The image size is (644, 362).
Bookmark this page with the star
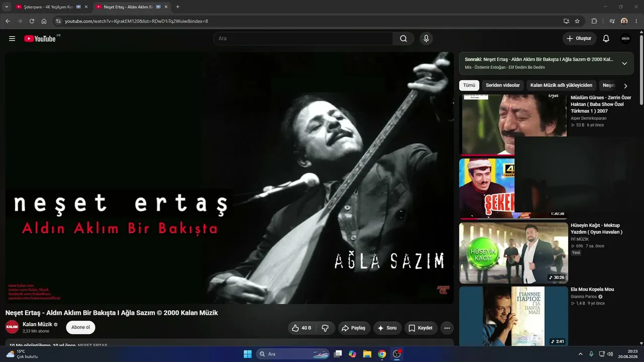577,21
